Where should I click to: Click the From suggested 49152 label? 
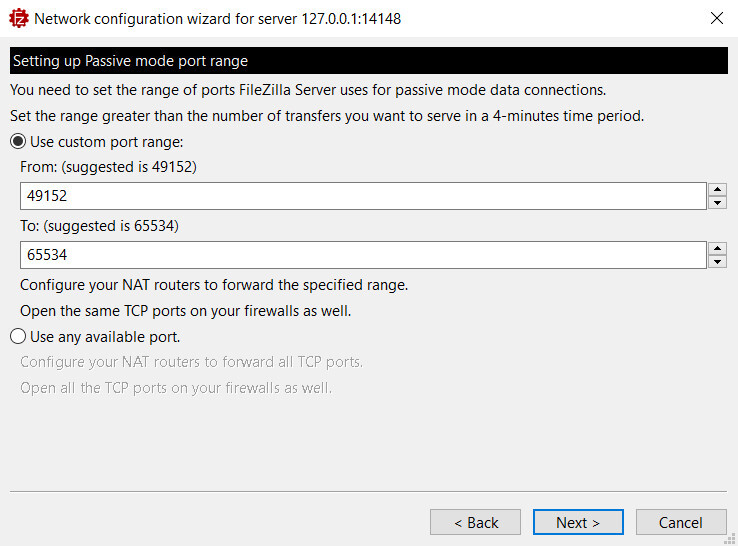108,167
